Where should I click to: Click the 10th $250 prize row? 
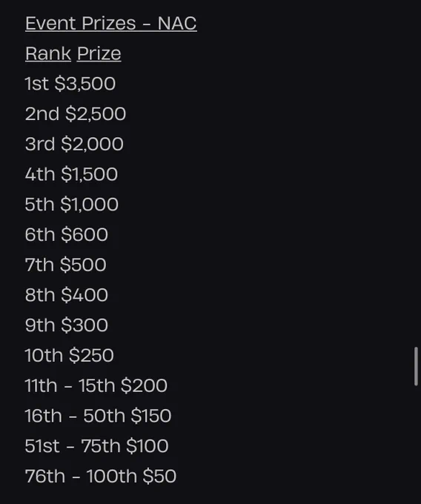click(x=70, y=356)
